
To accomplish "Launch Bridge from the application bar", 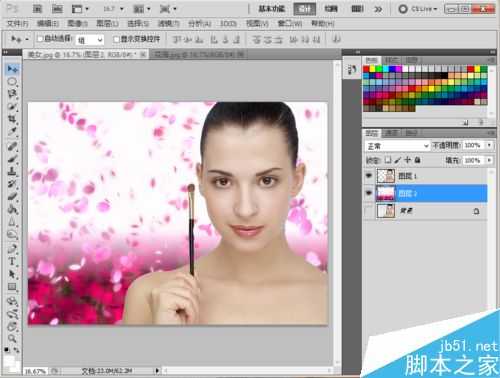I will pyautogui.click(x=37, y=9).
